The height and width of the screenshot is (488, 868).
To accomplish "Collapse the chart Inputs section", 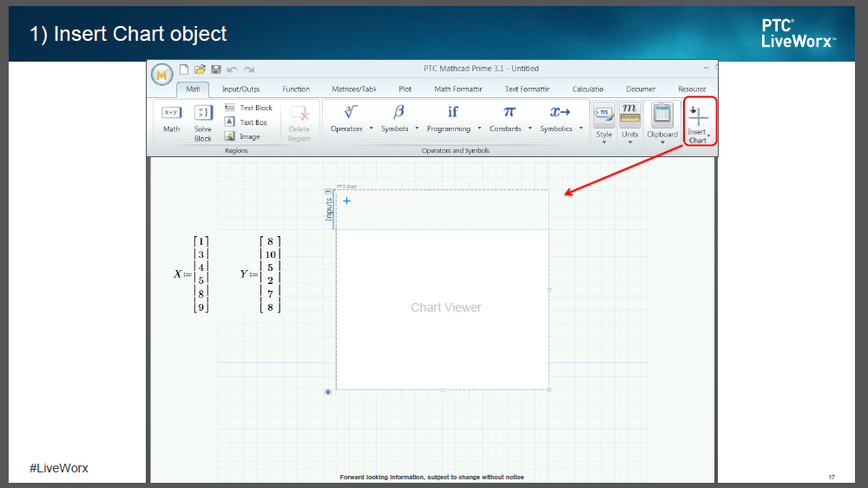I will [x=328, y=192].
